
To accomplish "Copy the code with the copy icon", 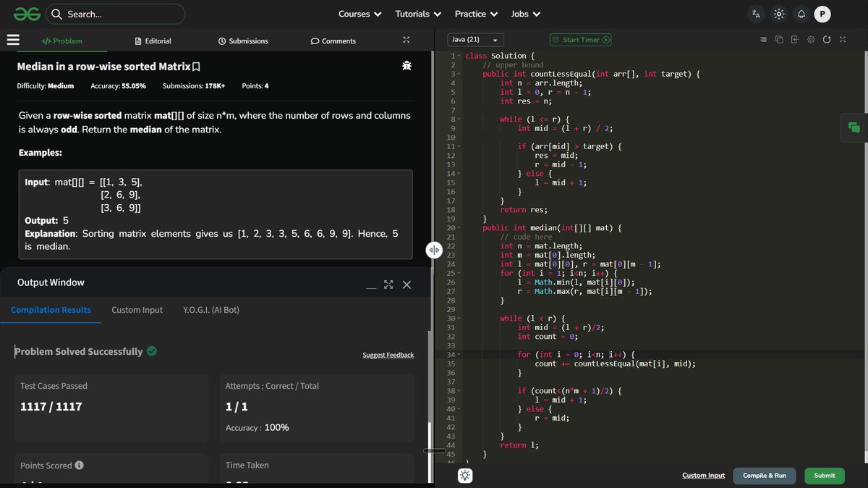I will click(780, 40).
